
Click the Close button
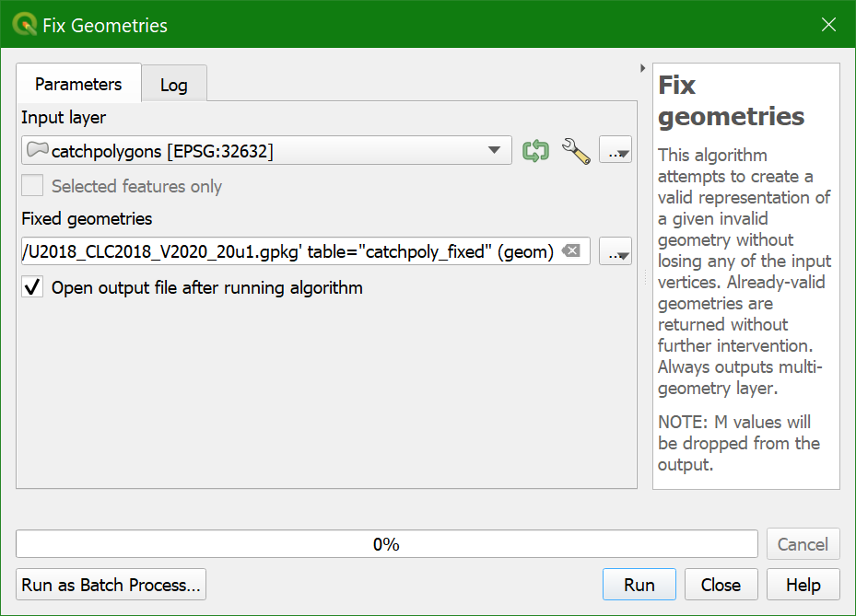pyautogui.click(x=721, y=585)
